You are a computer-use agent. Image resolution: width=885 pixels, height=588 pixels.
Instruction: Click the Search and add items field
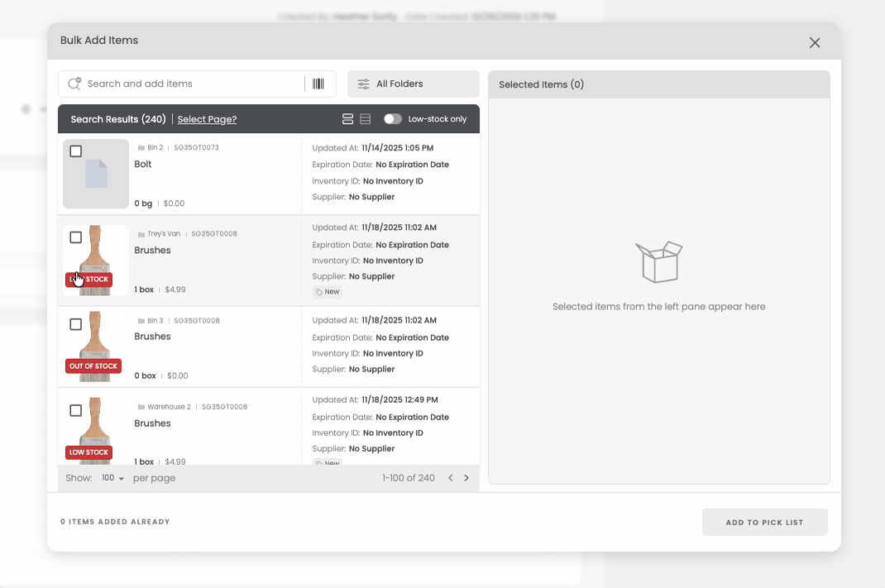pyautogui.click(x=190, y=84)
